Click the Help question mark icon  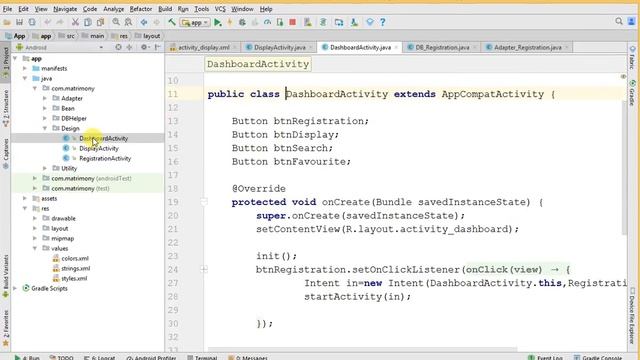pyautogui.click(x=382, y=22)
